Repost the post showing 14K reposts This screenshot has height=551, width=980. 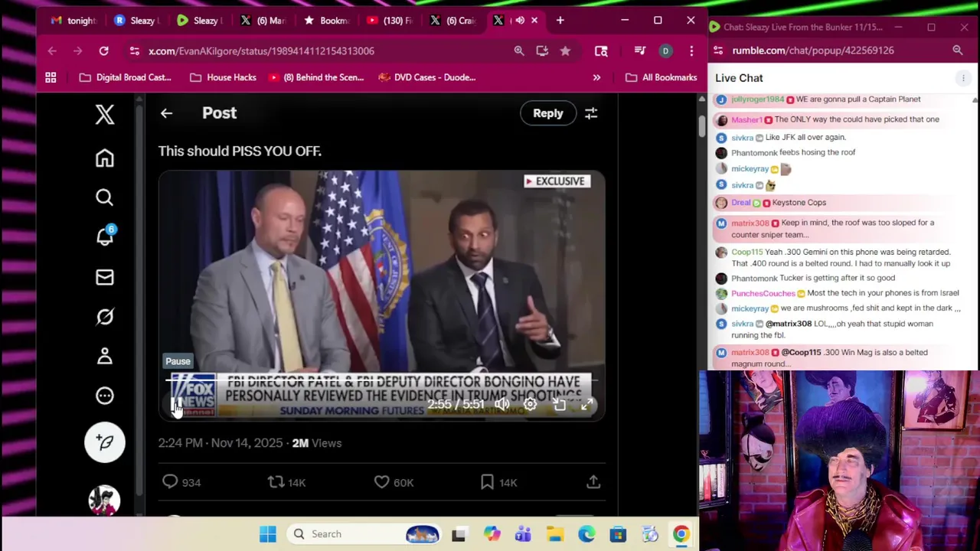[286, 482]
